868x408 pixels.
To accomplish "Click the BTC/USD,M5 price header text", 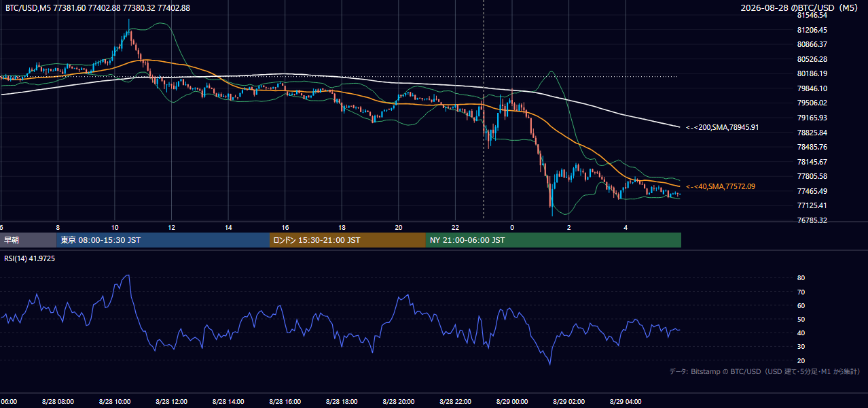I will [98, 7].
